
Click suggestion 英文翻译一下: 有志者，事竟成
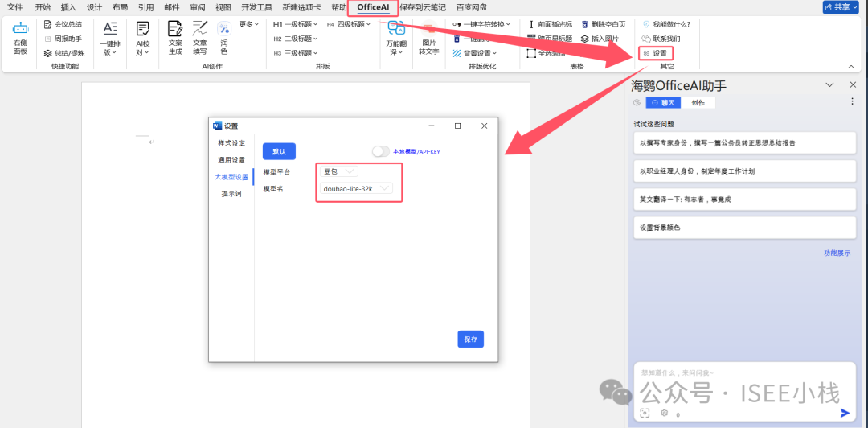[744, 200]
